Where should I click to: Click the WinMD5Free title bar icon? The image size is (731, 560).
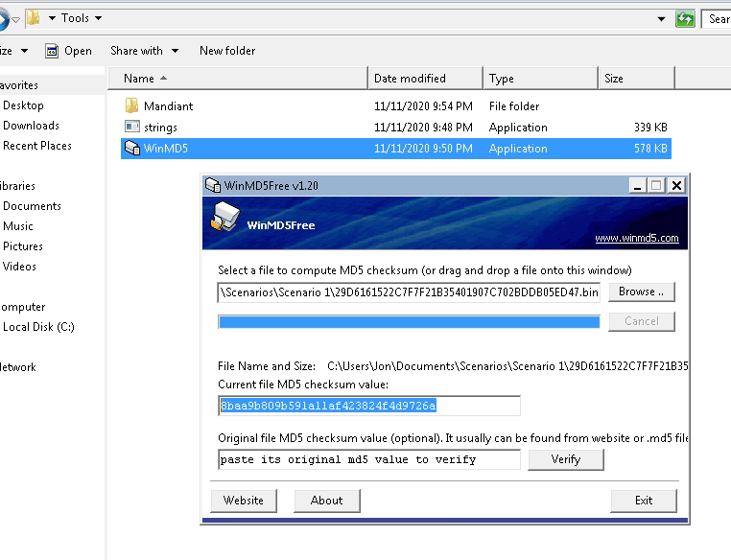[x=213, y=185]
